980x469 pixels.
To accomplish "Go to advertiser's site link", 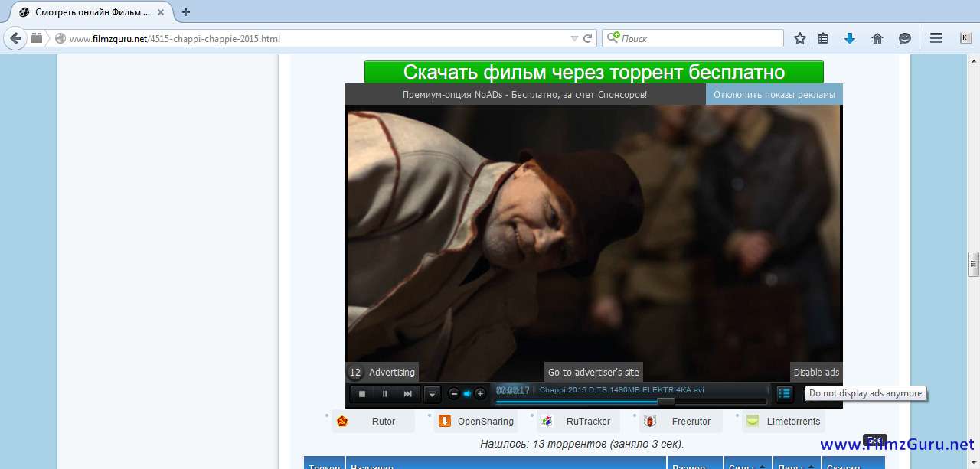I will click(593, 373).
